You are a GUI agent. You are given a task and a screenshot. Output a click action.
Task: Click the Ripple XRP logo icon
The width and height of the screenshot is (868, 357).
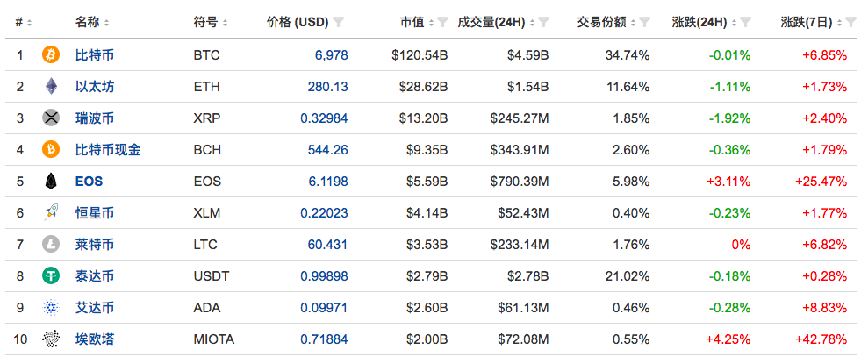tap(51, 118)
